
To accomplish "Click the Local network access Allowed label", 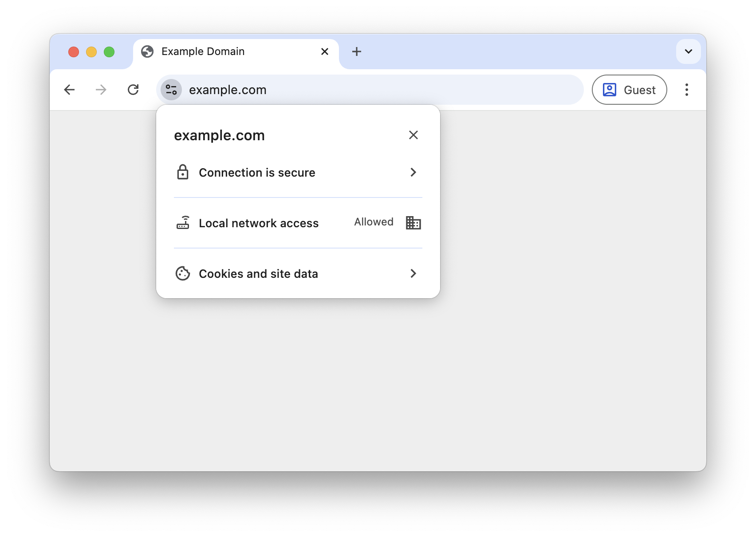I will coord(374,222).
